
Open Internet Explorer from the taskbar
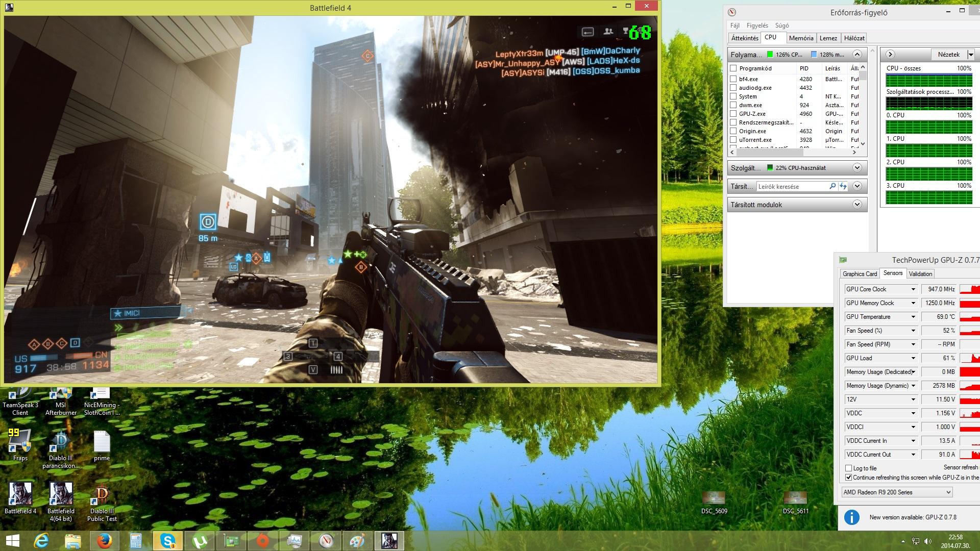click(41, 541)
